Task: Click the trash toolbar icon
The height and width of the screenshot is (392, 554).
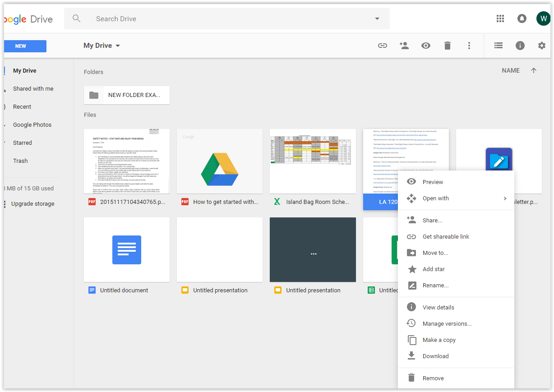Action: click(x=448, y=46)
